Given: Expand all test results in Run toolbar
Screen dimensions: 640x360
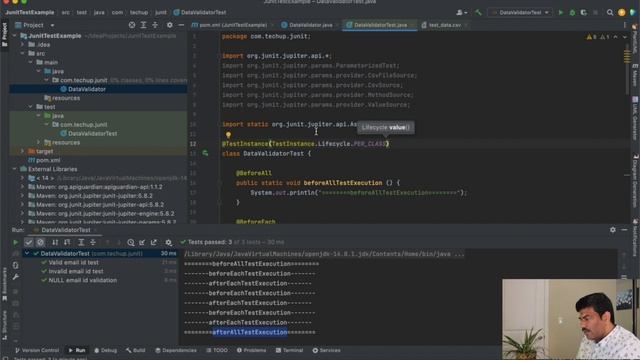Looking at the screenshot, I should 81,242.
